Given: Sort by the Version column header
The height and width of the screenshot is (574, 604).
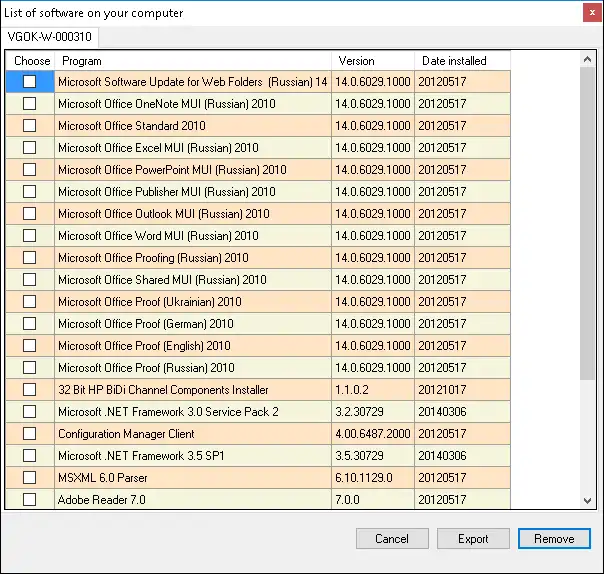Looking at the screenshot, I should point(373,61).
